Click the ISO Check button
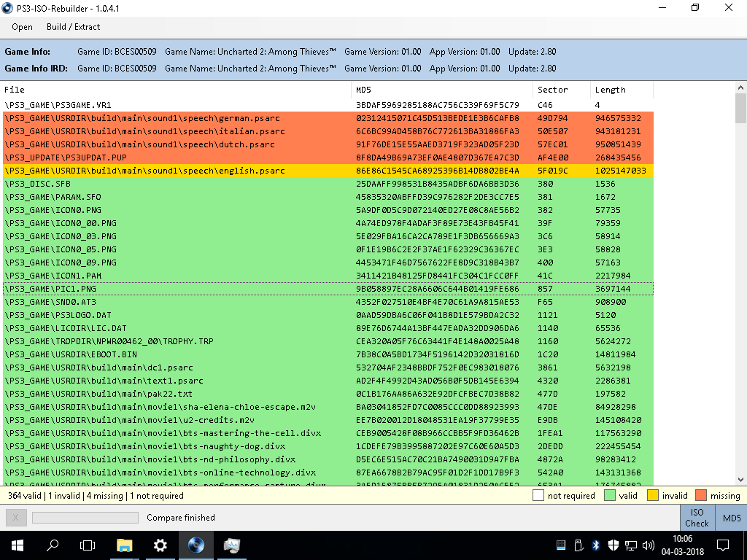The width and height of the screenshot is (747, 560). pyautogui.click(x=697, y=518)
